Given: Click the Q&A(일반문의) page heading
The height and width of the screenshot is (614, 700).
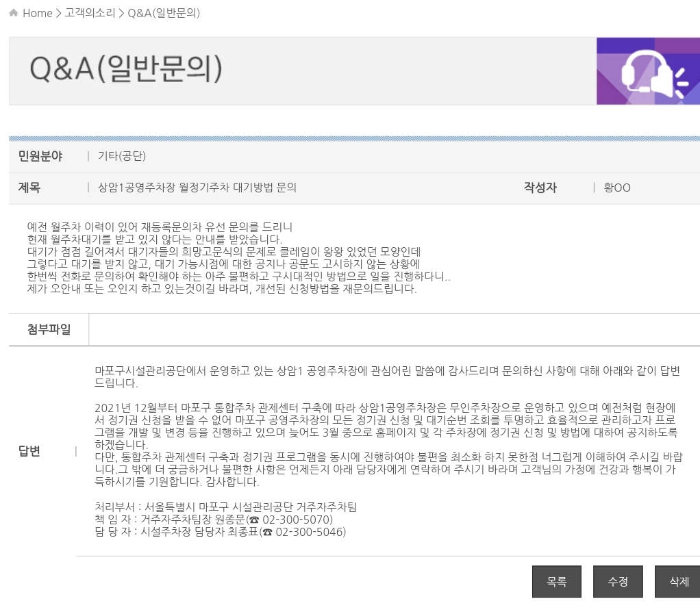Looking at the screenshot, I should [x=126, y=71].
